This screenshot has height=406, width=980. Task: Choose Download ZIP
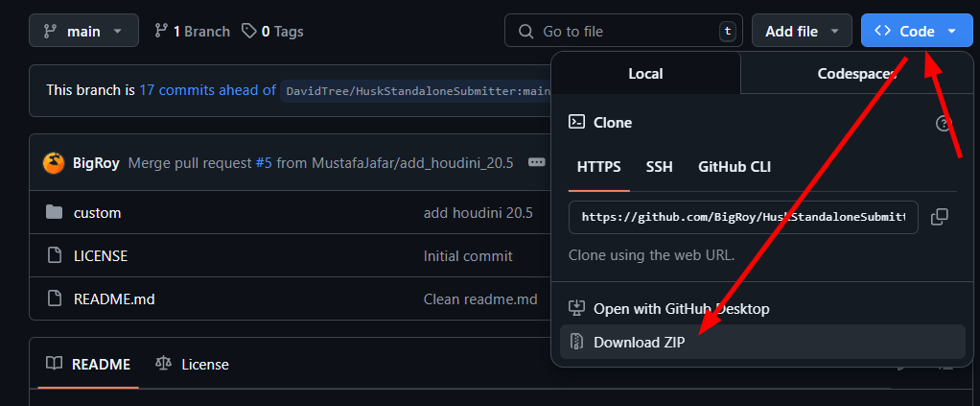(762, 343)
